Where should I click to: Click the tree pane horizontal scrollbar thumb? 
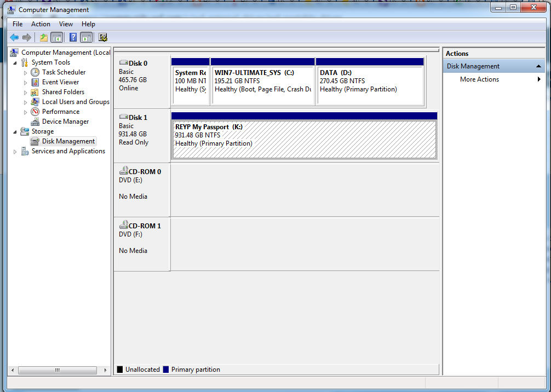58,370
